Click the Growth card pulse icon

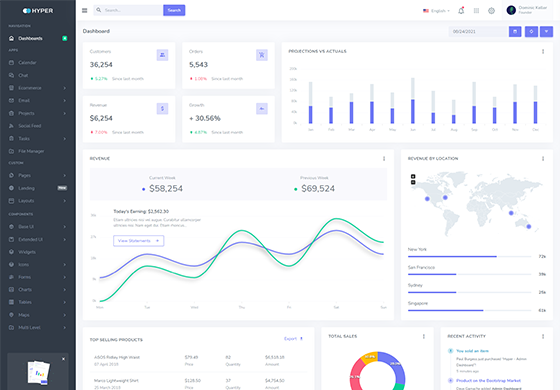pyautogui.click(x=262, y=109)
